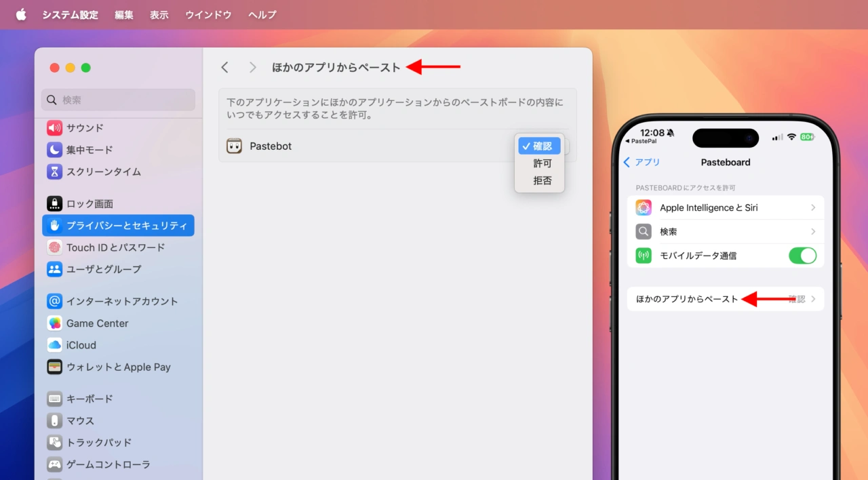Viewport: 868px width, 480px height.
Task: Open the Apple menu logo
Action: 21,15
